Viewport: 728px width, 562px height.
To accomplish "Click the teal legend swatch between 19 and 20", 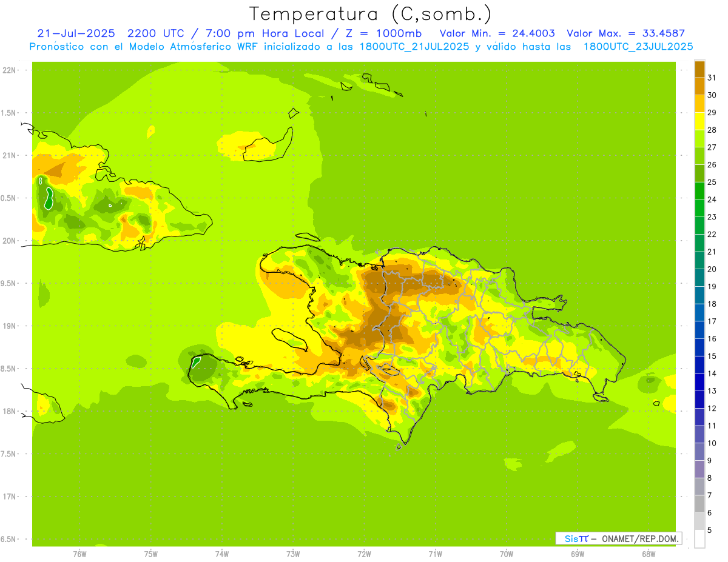I will click(x=699, y=278).
